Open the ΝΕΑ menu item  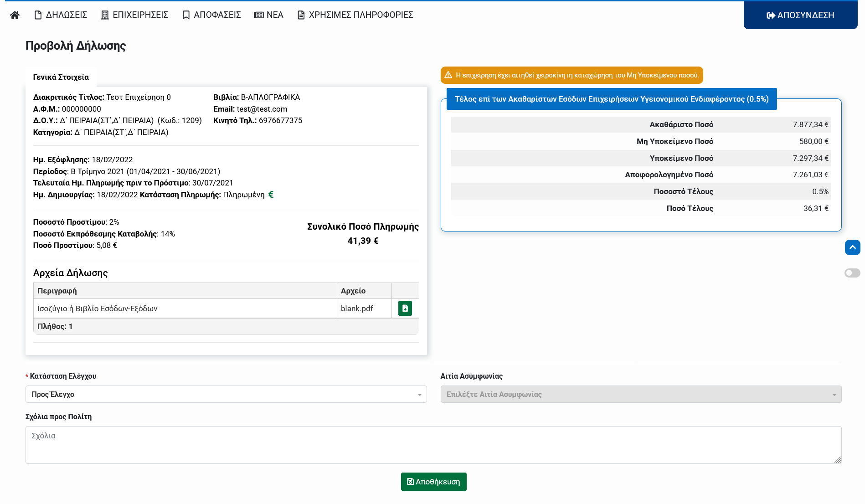coord(269,15)
